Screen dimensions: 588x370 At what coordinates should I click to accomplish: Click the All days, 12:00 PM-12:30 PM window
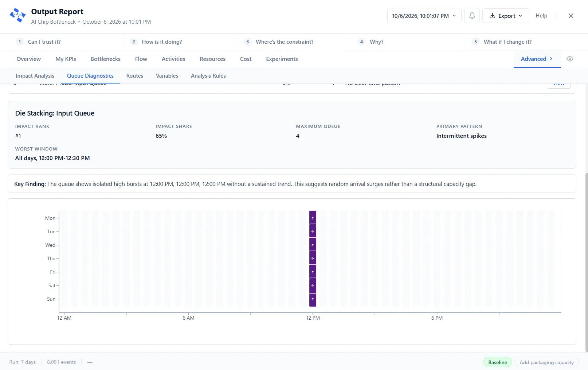coord(52,158)
